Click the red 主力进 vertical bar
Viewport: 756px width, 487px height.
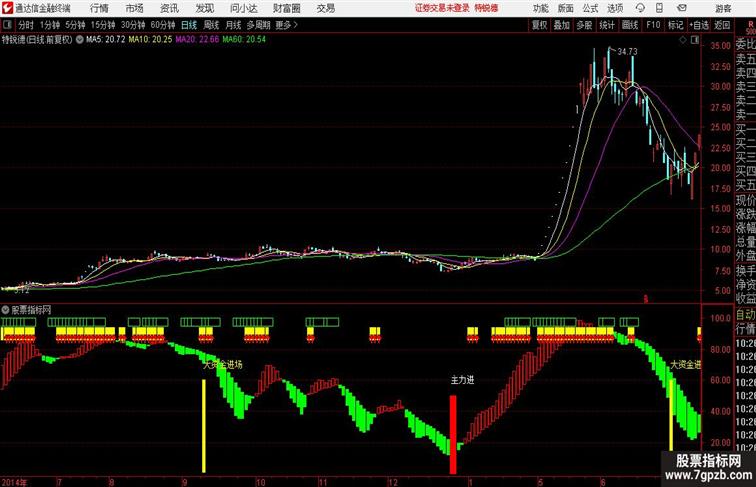click(453, 434)
